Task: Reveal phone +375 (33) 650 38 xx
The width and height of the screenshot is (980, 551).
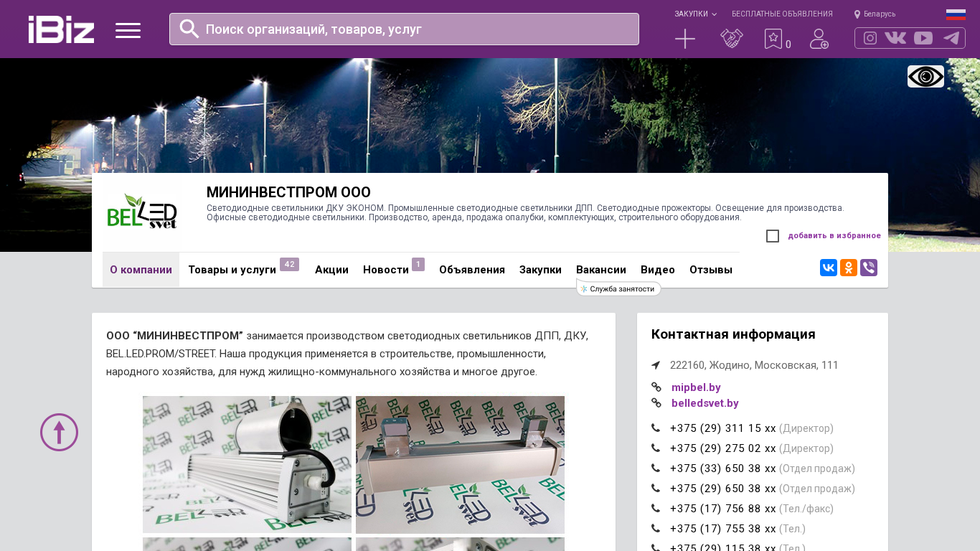Action: point(723,468)
